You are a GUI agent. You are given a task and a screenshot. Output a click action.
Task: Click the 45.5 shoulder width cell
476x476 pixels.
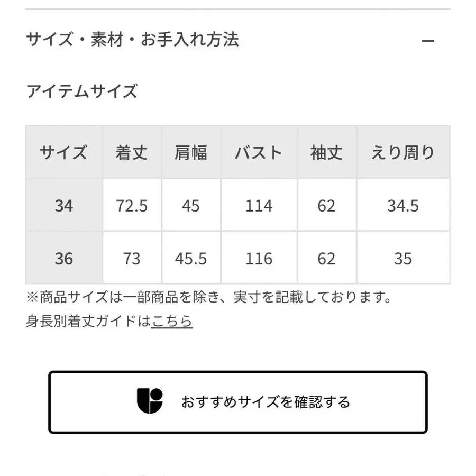coord(190,258)
